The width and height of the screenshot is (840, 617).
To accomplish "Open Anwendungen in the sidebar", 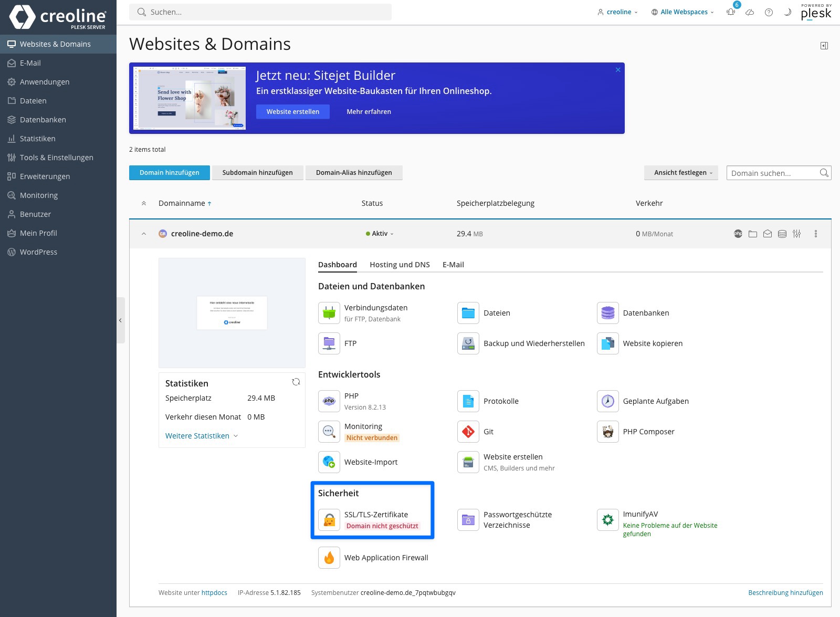I will tap(58, 82).
